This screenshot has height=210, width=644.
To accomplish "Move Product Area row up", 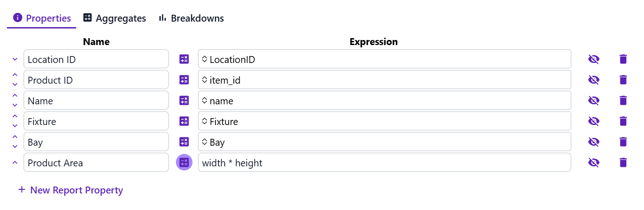I will click(15, 163).
